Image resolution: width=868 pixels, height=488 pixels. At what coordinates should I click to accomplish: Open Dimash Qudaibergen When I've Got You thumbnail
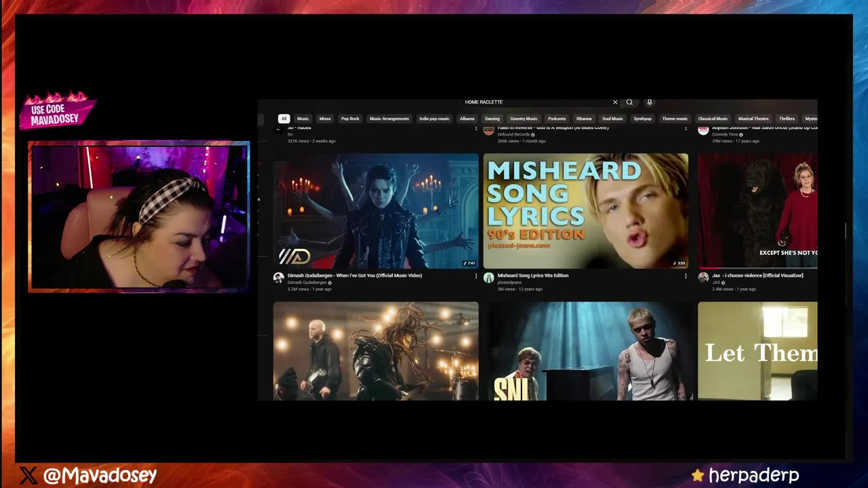pyautogui.click(x=376, y=211)
